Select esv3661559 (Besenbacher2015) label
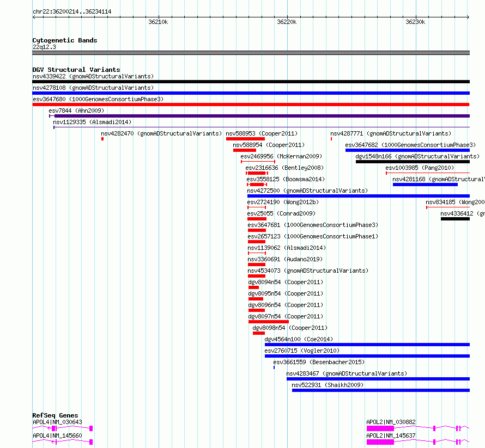Viewport: 485px width, 448px height. [x=319, y=362]
